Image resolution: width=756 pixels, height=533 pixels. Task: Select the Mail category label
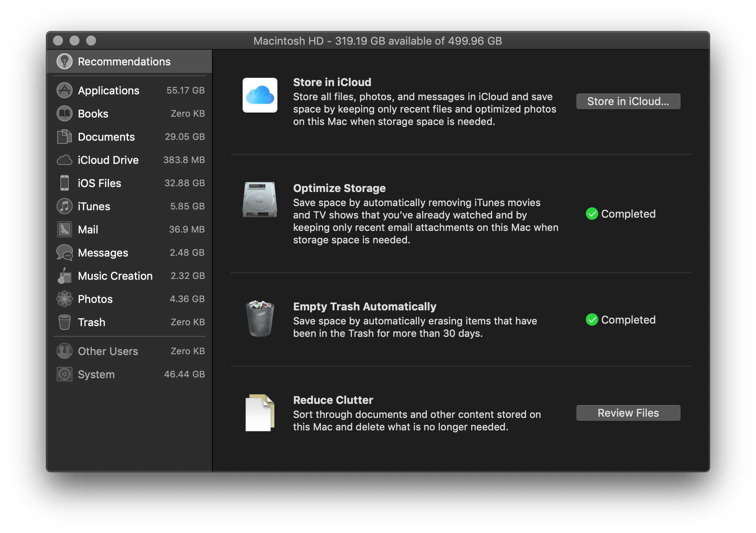[88, 229]
